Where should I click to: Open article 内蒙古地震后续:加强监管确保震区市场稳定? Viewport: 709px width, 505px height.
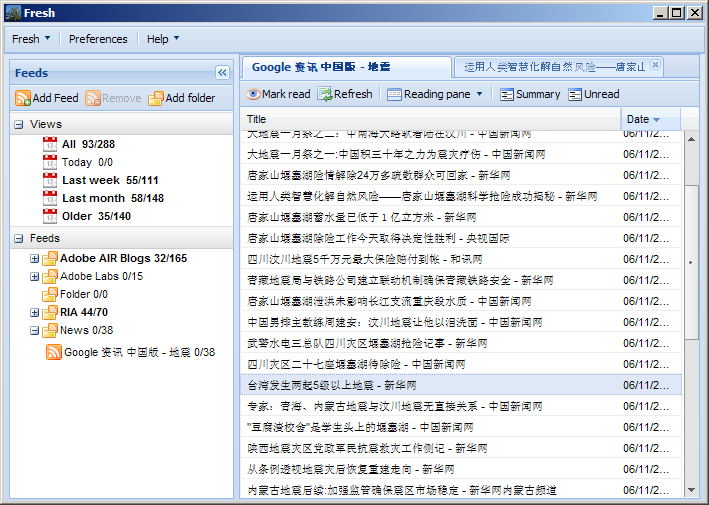(461, 490)
